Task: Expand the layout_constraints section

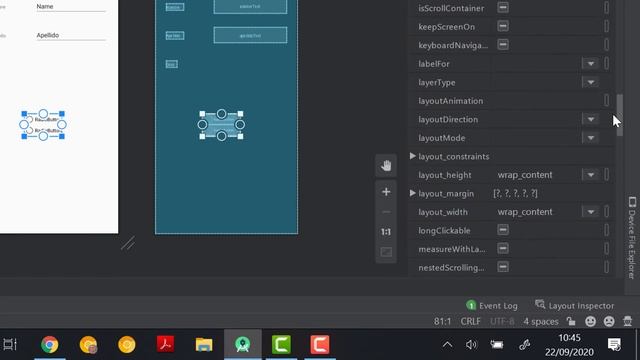Action: coord(413,156)
